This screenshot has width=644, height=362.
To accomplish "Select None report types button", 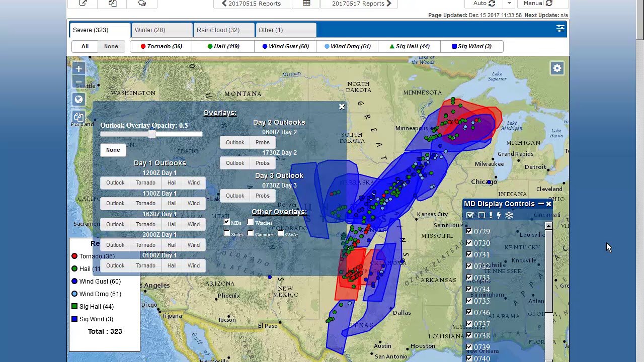I will pos(111,46).
